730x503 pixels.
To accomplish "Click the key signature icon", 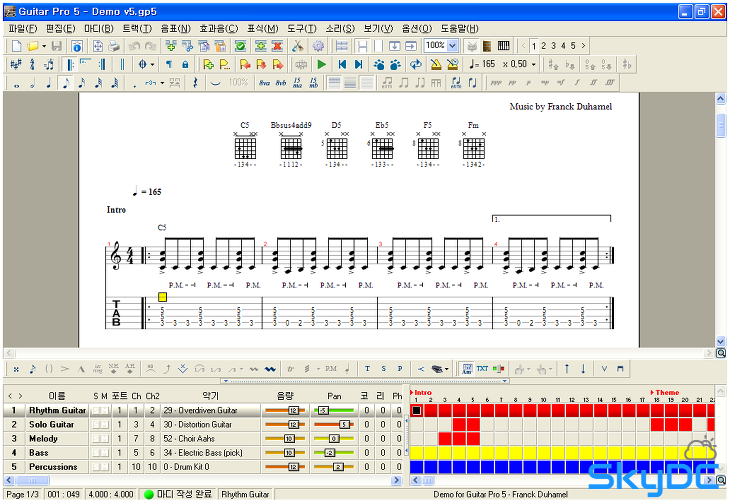I will (16, 64).
